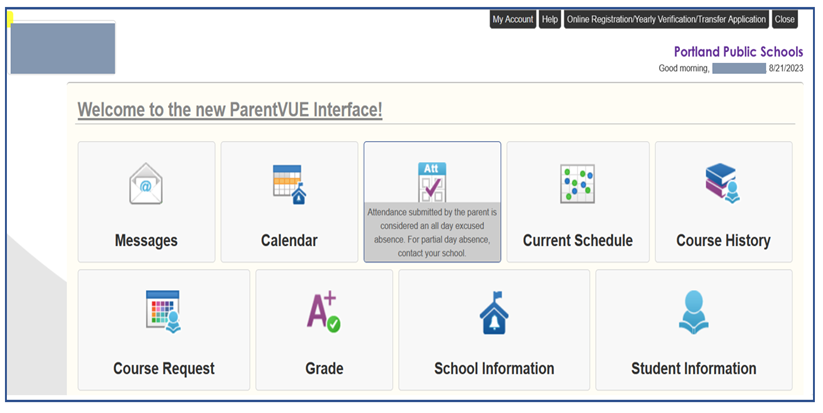
Task: Click the Welcome to the new ParentVUE heading
Action: [x=230, y=110]
